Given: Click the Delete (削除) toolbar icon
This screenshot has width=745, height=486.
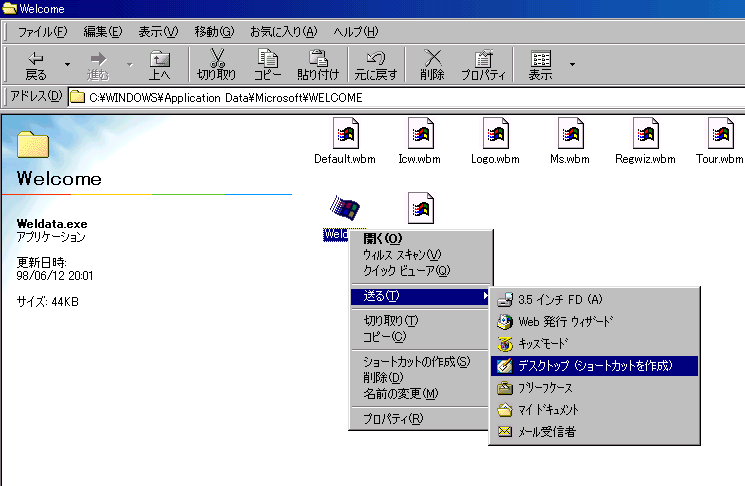Looking at the screenshot, I should 432,66.
